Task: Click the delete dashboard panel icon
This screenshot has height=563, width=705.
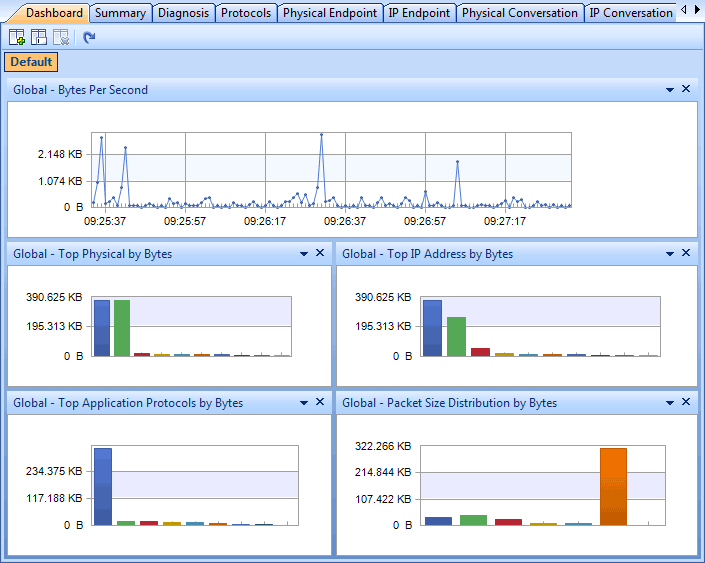Action: tap(61, 38)
